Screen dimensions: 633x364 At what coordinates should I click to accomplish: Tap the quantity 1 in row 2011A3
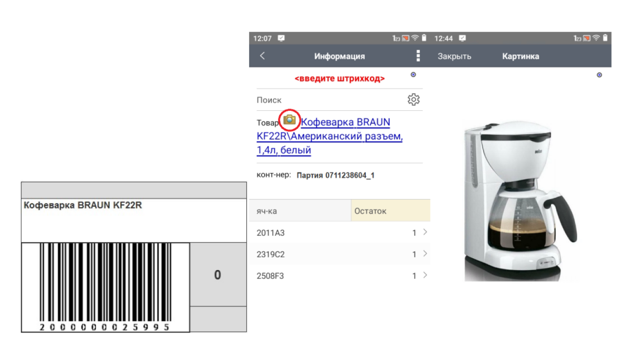click(x=414, y=233)
